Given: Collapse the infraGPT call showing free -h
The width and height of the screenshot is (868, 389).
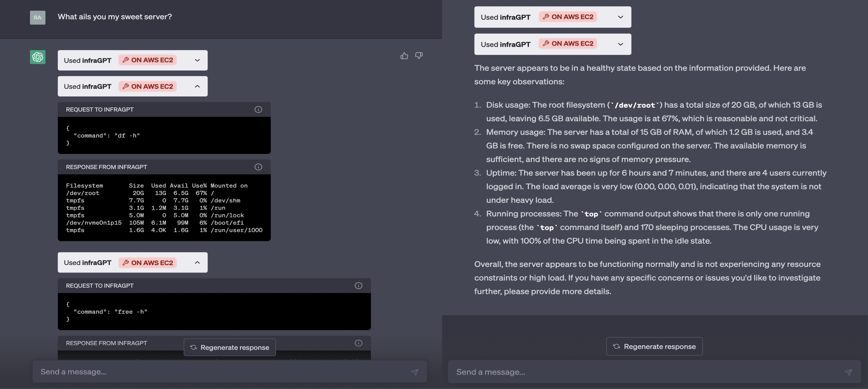Looking at the screenshot, I should pyautogui.click(x=197, y=263).
